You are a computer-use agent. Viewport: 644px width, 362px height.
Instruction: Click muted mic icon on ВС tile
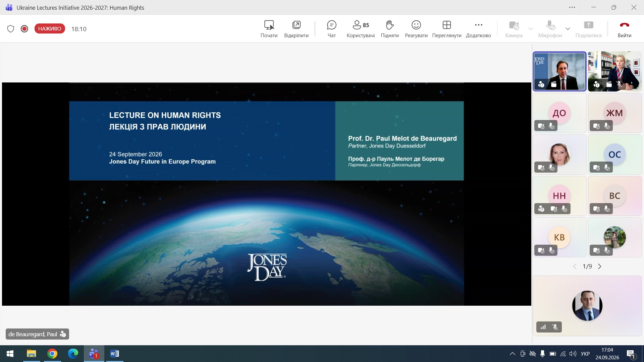(x=607, y=209)
